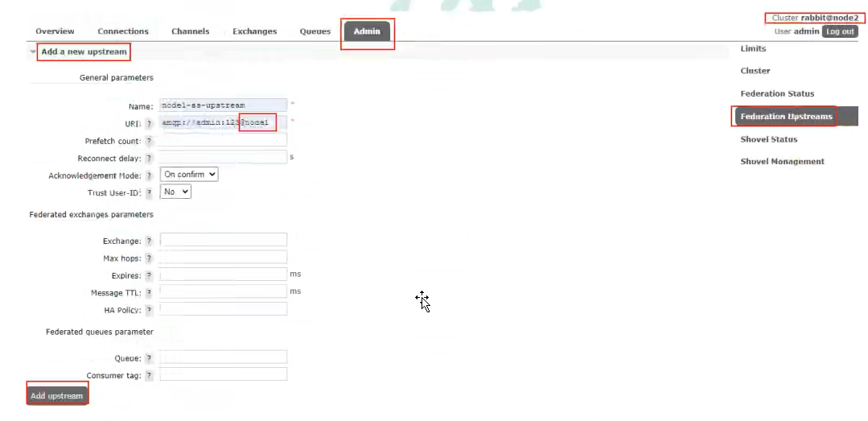Screen dimensions: 868x421
Task: Show help for Max hops
Action: point(148,258)
